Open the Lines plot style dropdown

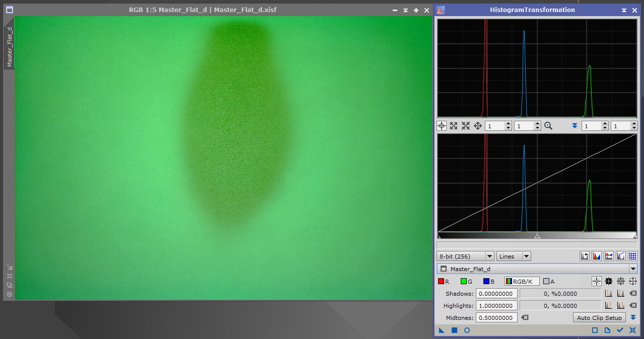[513, 257]
